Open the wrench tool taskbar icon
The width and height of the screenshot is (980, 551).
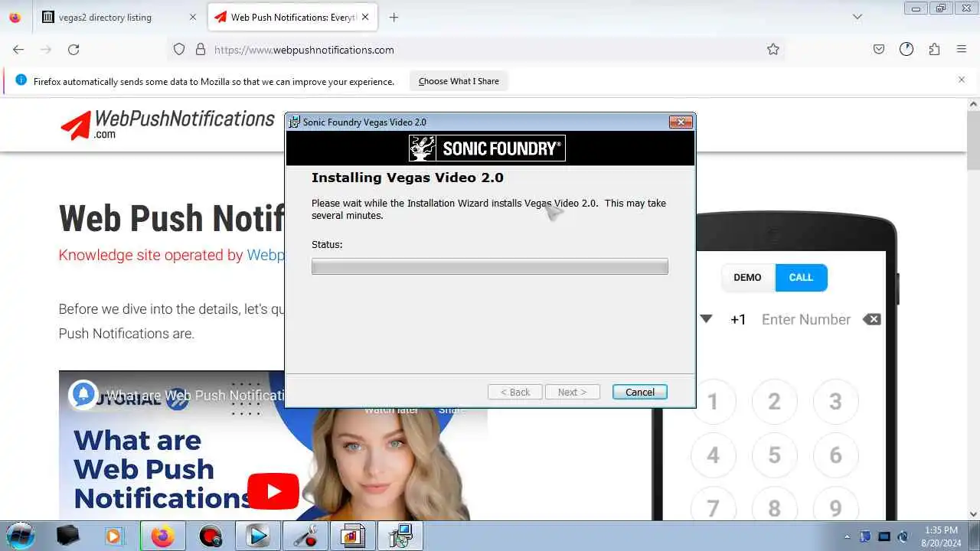pos(305,536)
